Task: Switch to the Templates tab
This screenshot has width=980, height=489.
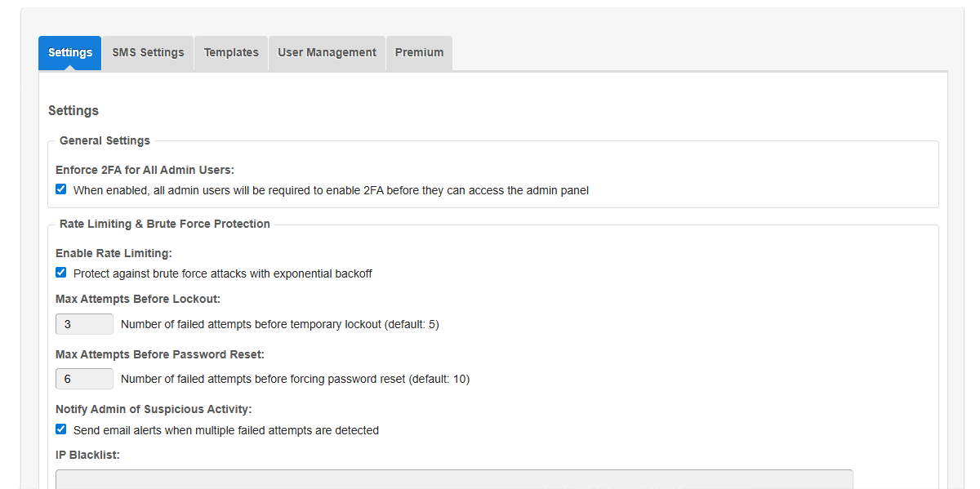Action: (231, 53)
